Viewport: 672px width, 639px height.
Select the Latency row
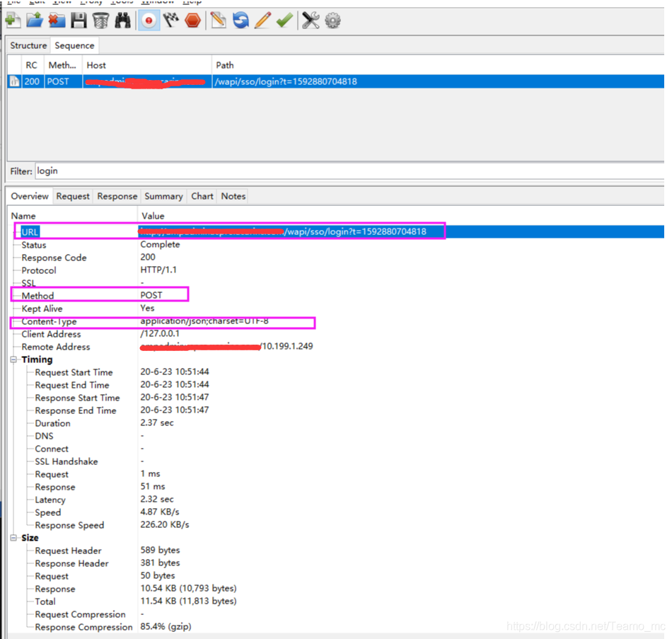click(336, 500)
